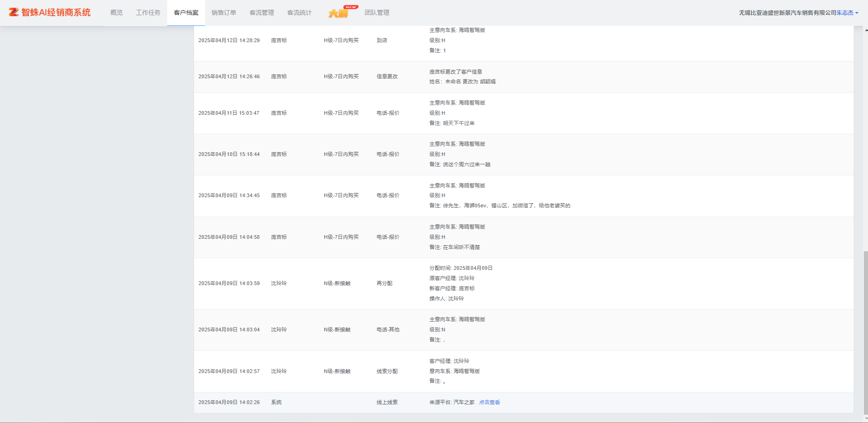
Task: Open the 客流管理 tab
Action: (262, 13)
